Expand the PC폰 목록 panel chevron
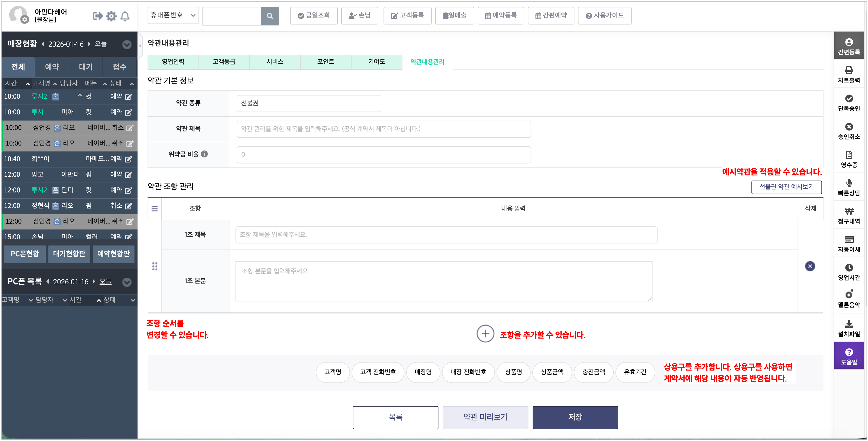The image size is (868, 441). coord(127,282)
